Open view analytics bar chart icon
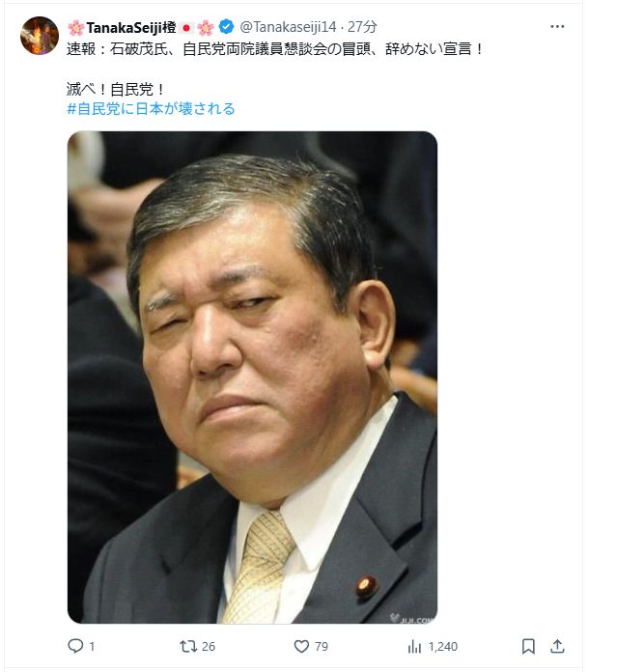617x672 pixels. (x=414, y=646)
